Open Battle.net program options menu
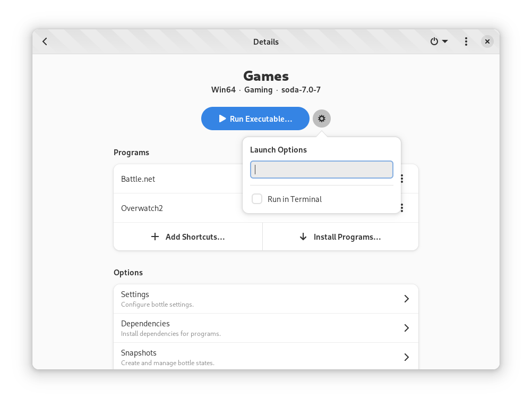532x405 pixels. [402, 179]
